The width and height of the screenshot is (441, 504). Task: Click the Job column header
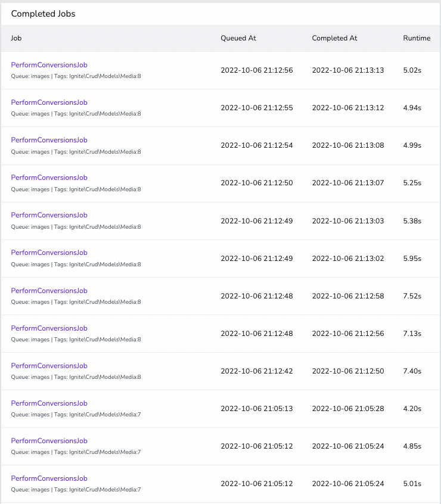point(16,38)
